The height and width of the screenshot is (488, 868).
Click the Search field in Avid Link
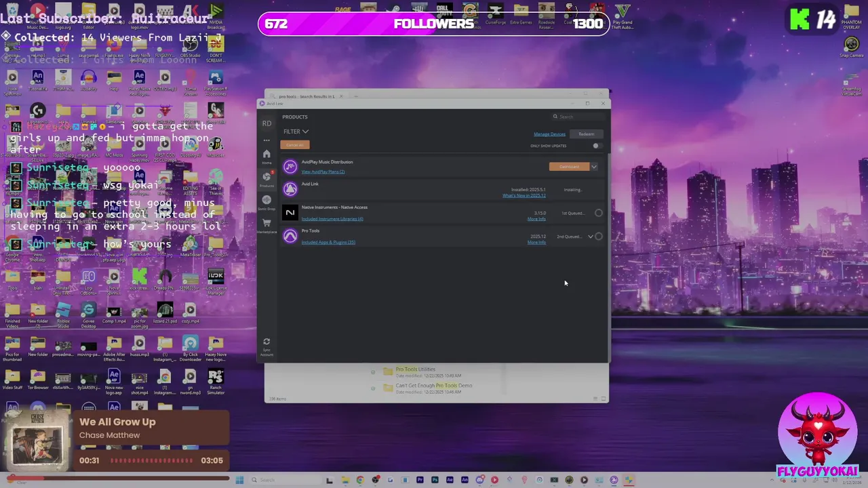coord(580,117)
